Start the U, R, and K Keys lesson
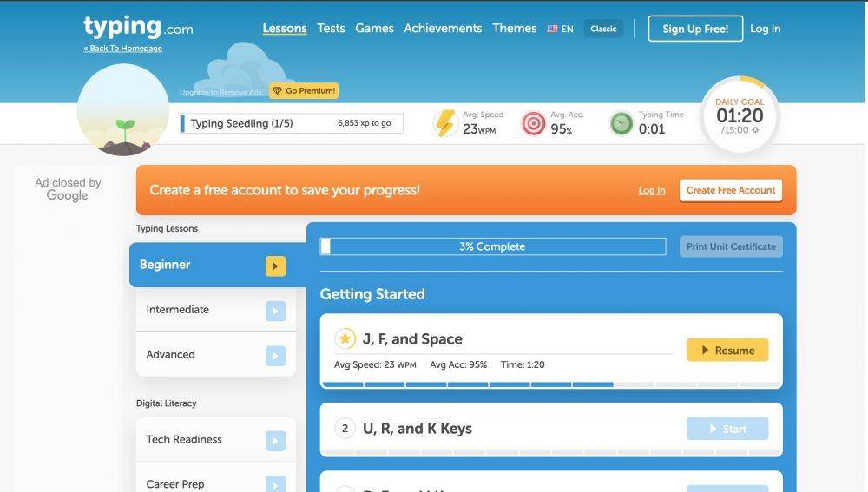Viewport: 868px width, 492px height. (727, 429)
